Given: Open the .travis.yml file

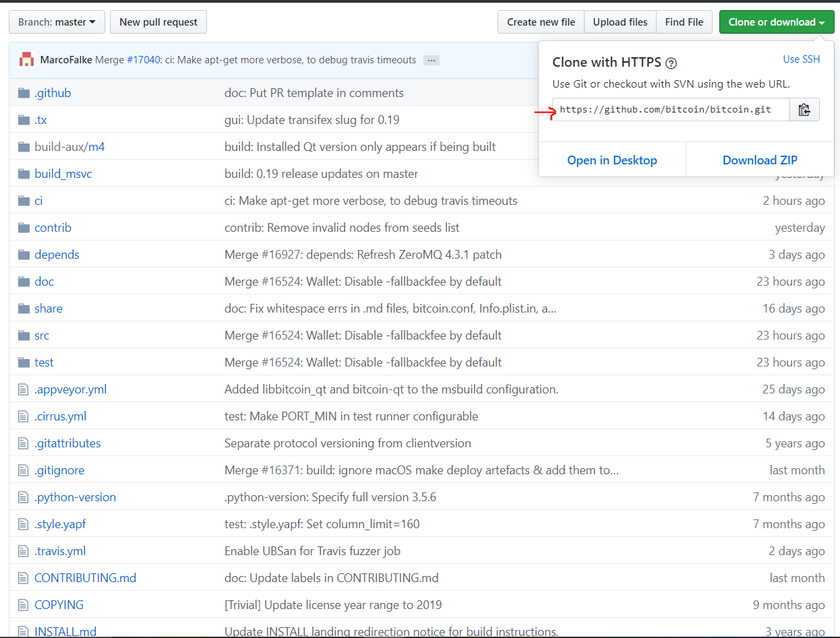Looking at the screenshot, I should [60, 551].
